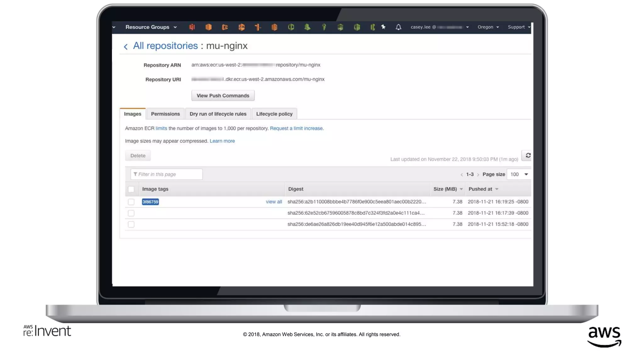
Task: Focus the Filter in this page field
Action: coord(167,174)
